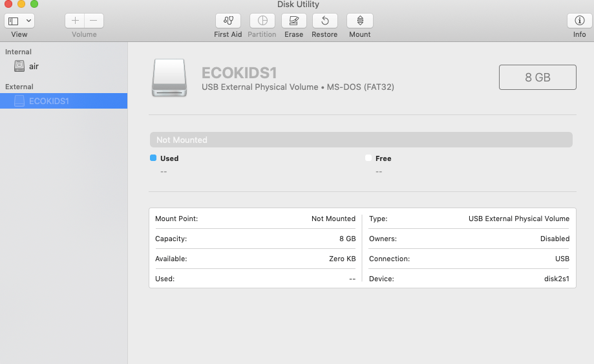Add a volume with the plus button

click(x=75, y=21)
